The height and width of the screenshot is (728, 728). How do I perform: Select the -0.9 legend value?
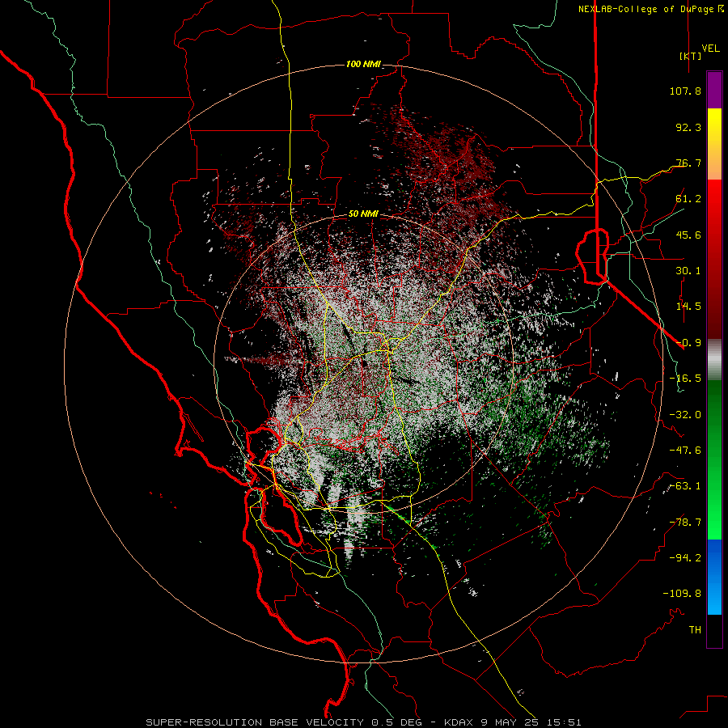click(x=688, y=343)
